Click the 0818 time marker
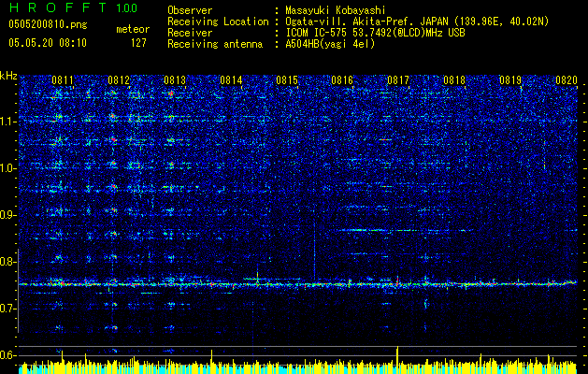 click(x=454, y=79)
